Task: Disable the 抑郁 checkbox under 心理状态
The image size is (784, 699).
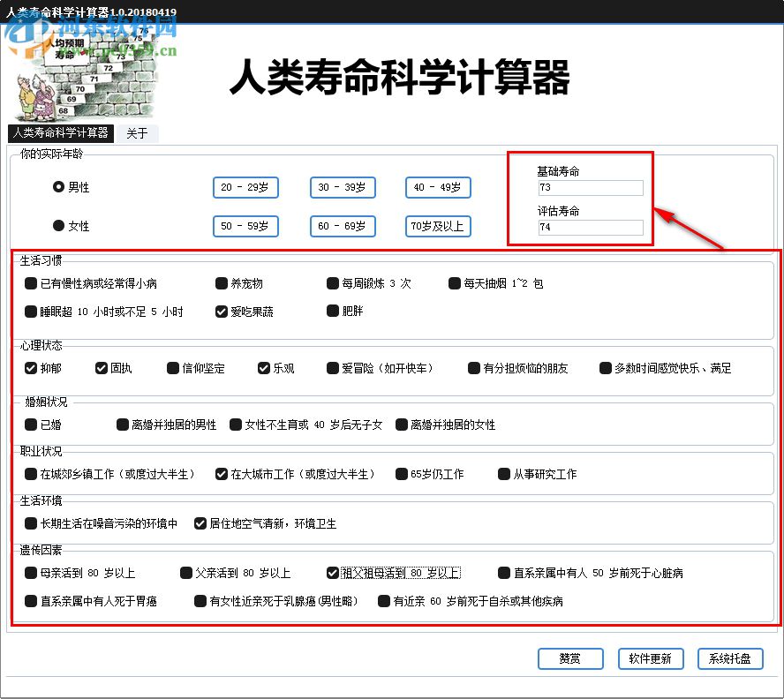Action: coord(31,368)
